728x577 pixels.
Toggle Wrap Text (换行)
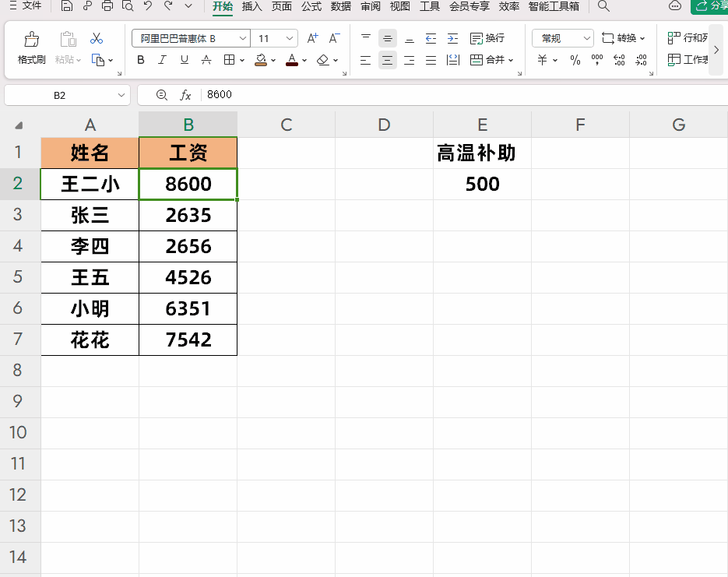pyautogui.click(x=487, y=38)
